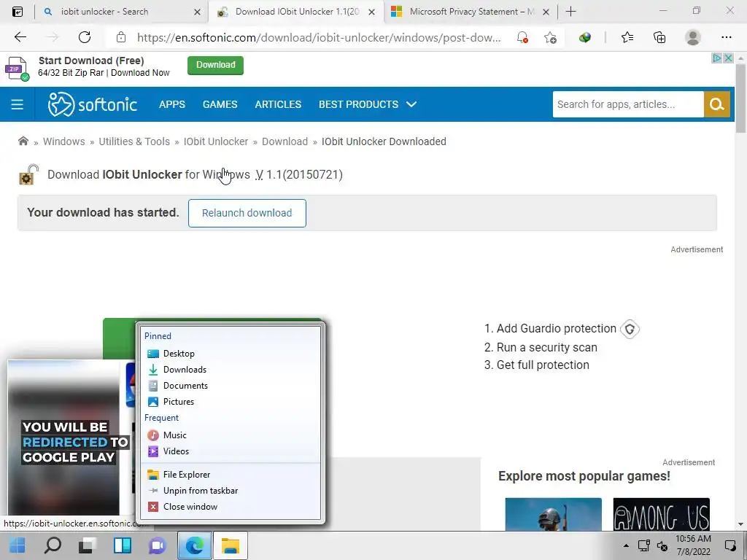The width and height of the screenshot is (747, 560).
Task: Go to Softonic home breadcrumb icon
Action: point(23,141)
